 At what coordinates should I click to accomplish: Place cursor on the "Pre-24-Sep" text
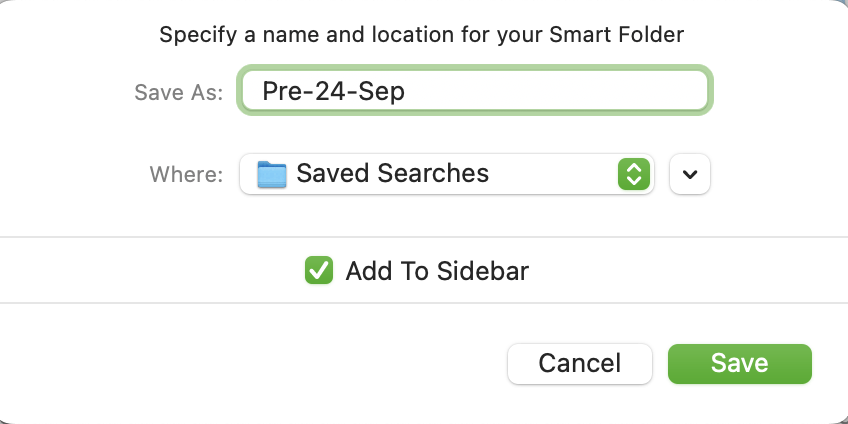[333, 91]
